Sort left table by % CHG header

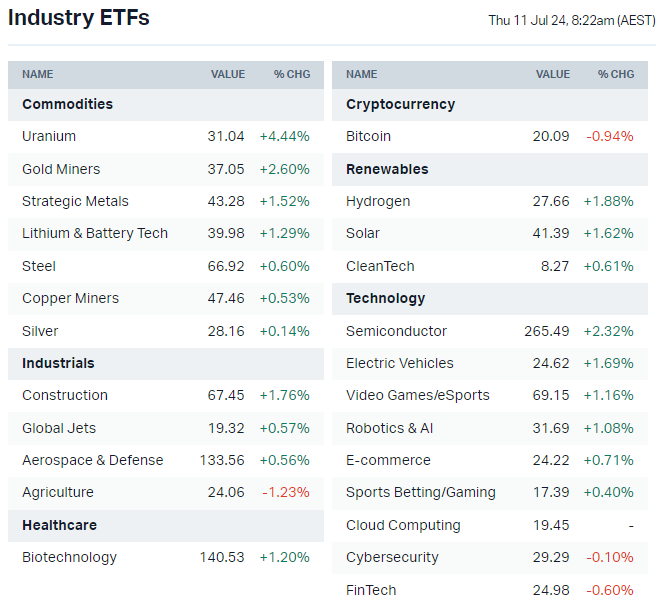pyautogui.click(x=292, y=74)
